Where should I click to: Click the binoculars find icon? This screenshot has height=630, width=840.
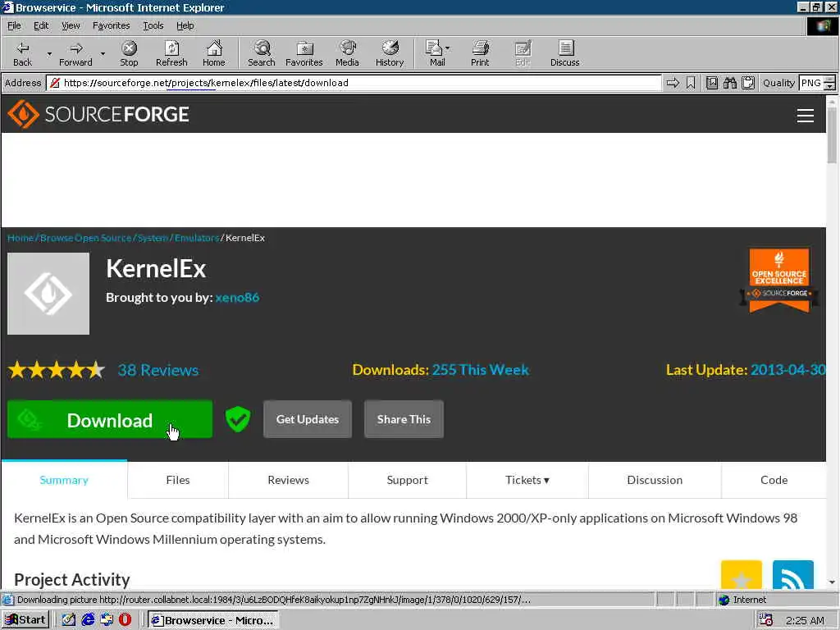(x=729, y=83)
